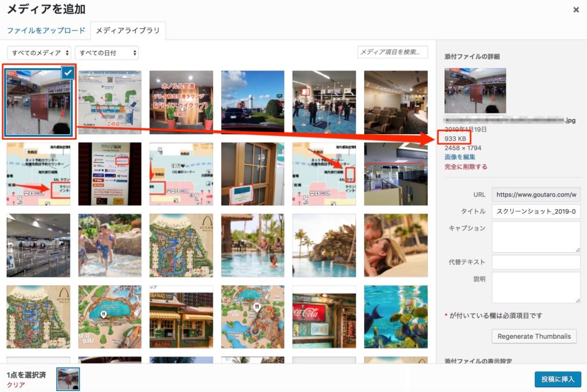Click the preview image under 添付ファイルの詳細
Image resolution: width=587 pixels, height=392 pixels.
pyautogui.click(x=475, y=91)
